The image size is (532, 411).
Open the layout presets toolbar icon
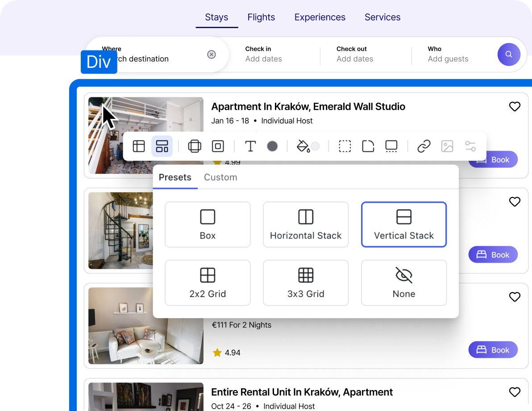click(162, 147)
